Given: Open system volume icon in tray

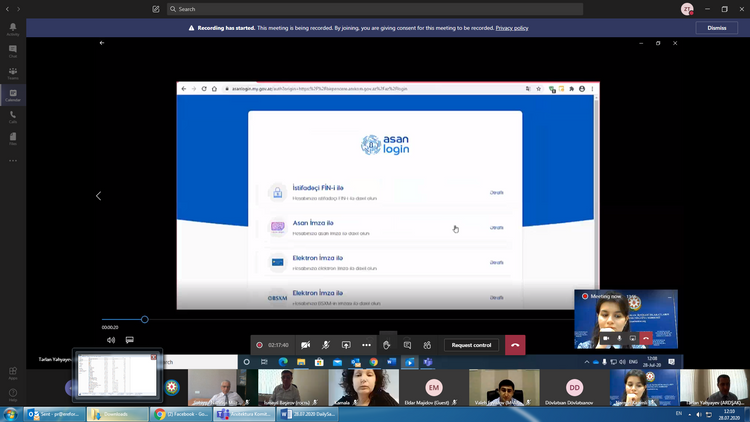Looking at the screenshot, I should coord(699,414).
